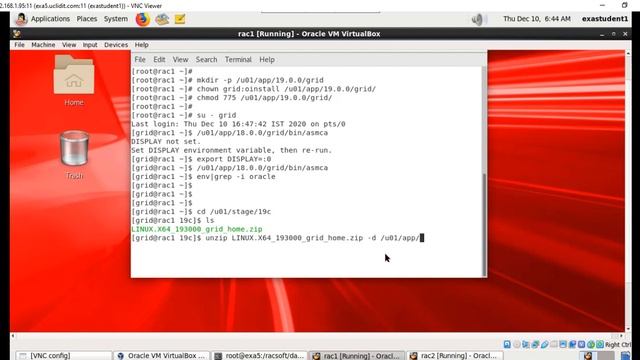Screen dimensions: 640x360
Task: Click the volume speaker icon
Action: (x=477, y=19)
